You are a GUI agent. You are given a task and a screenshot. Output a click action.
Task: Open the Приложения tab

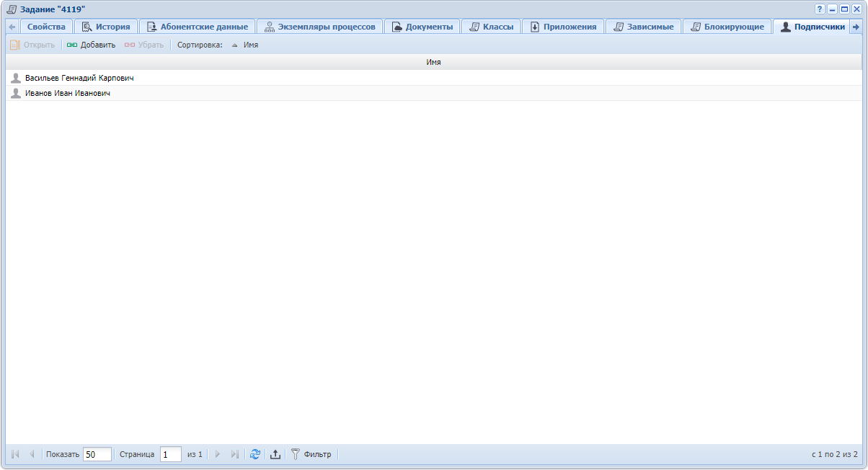(563, 27)
